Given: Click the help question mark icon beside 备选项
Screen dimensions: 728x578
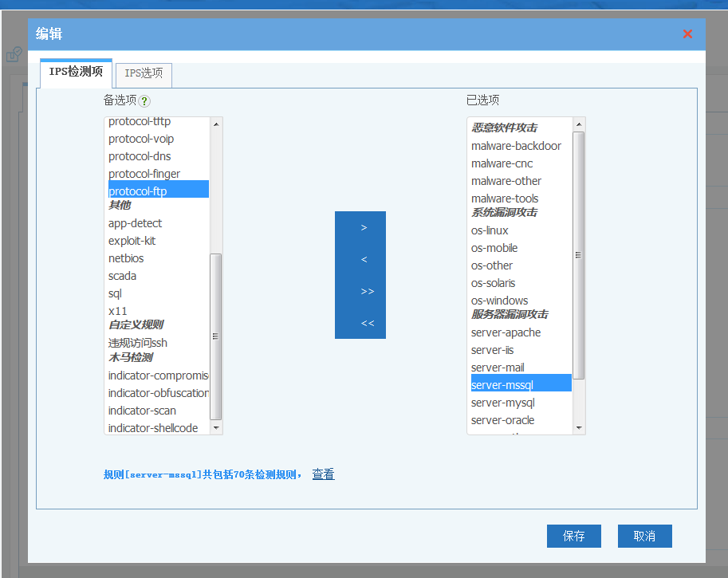Looking at the screenshot, I should click(144, 100).
